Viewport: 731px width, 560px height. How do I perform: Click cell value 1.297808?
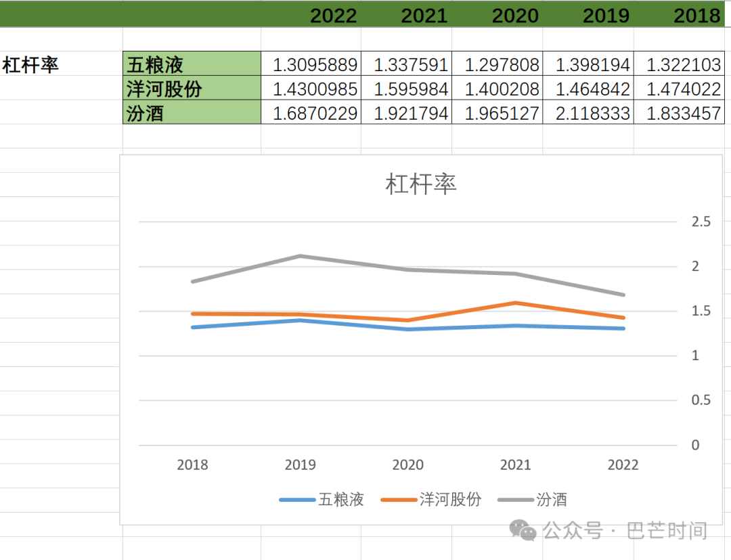[x=497, y=64]
